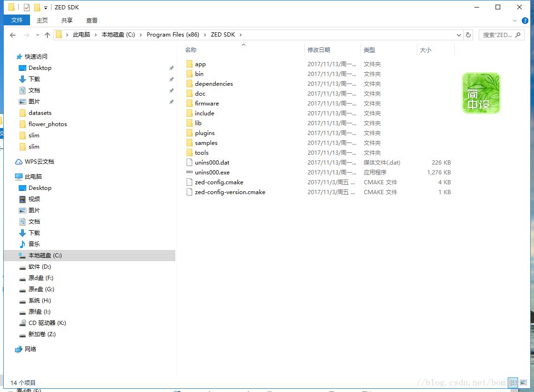The width and height of the screenshot is (534, 392).
Task: Open the Quick Access Toolbar customize dropdown
Action: [45, 8]
